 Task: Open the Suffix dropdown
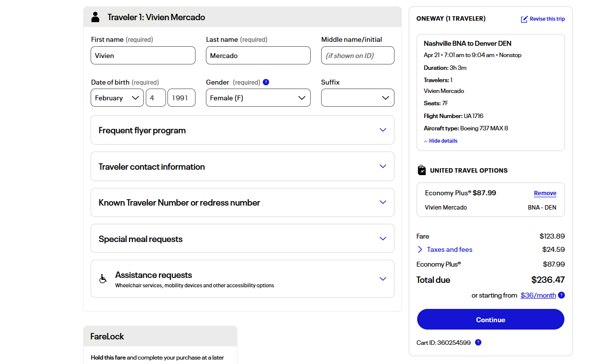358,98
